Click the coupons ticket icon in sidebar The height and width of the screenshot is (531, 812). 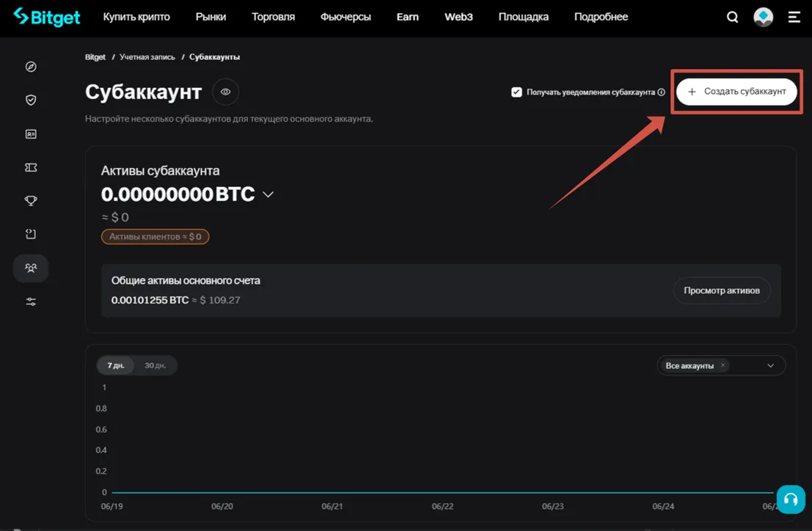30,167
